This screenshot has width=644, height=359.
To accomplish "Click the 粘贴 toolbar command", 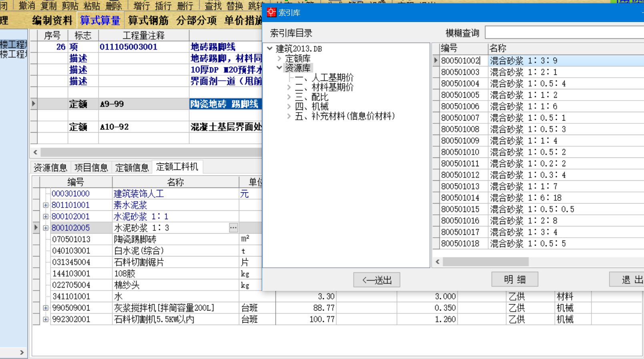I will [x=92, y=6].
